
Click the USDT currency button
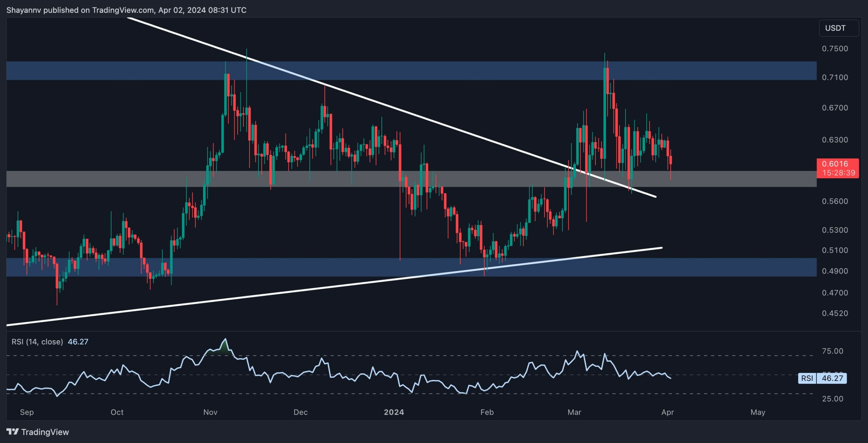coord(839,28)
